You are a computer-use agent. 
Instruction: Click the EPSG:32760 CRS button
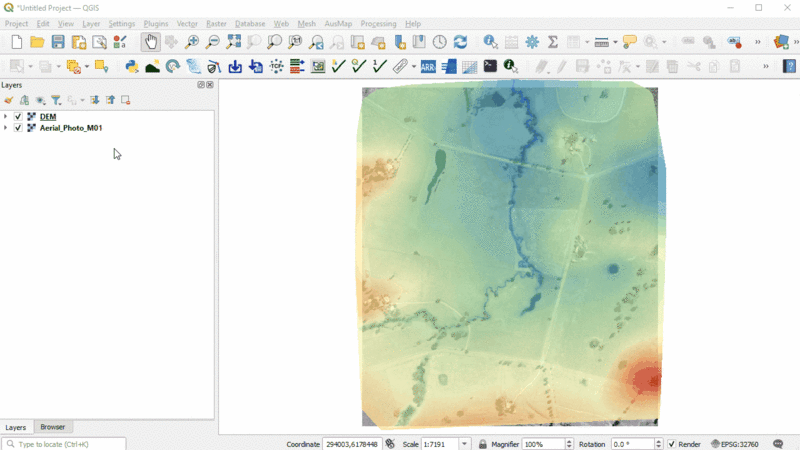734,444
